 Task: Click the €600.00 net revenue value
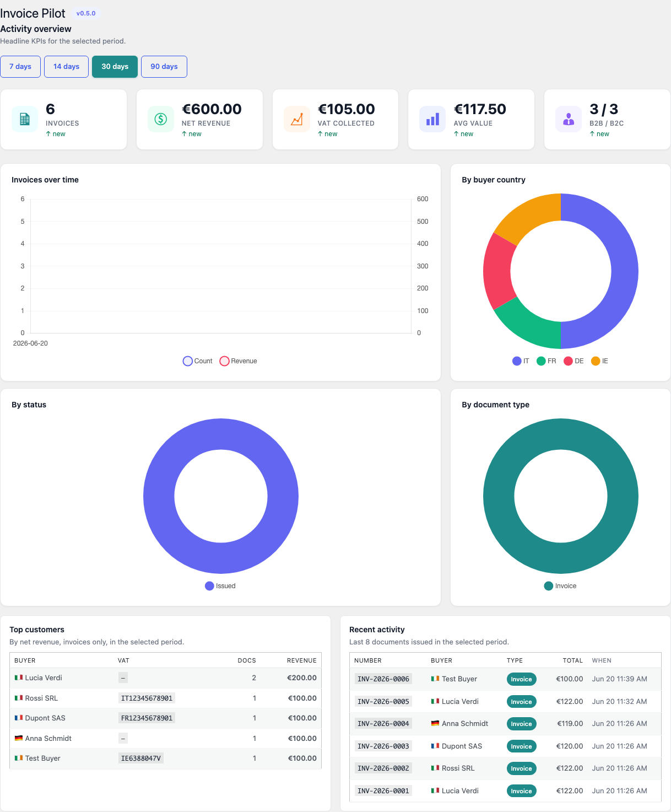tap(212, 109)
